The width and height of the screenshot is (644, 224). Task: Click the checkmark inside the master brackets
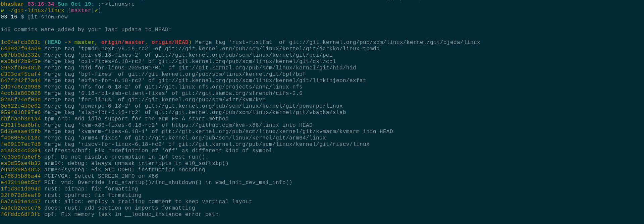pyautogui.click(x=96, y=10)
